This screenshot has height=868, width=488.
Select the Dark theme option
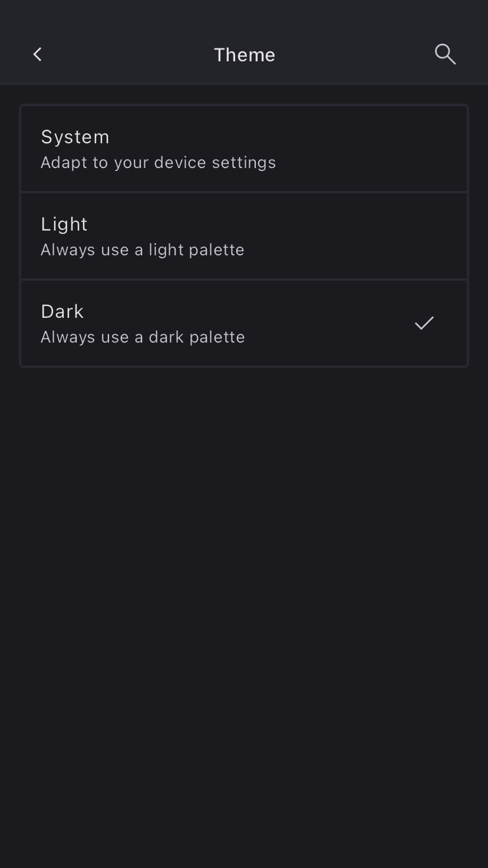244,323
